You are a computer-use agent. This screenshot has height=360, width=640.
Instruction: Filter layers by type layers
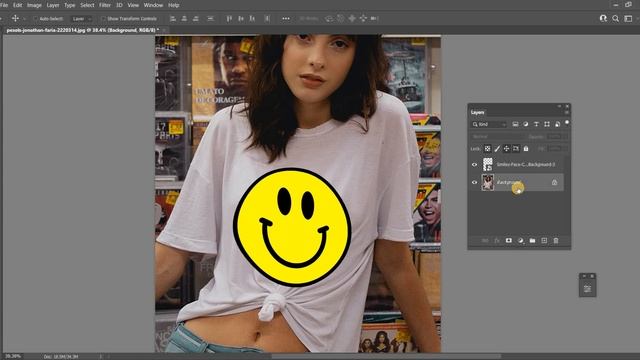point(536,124)
